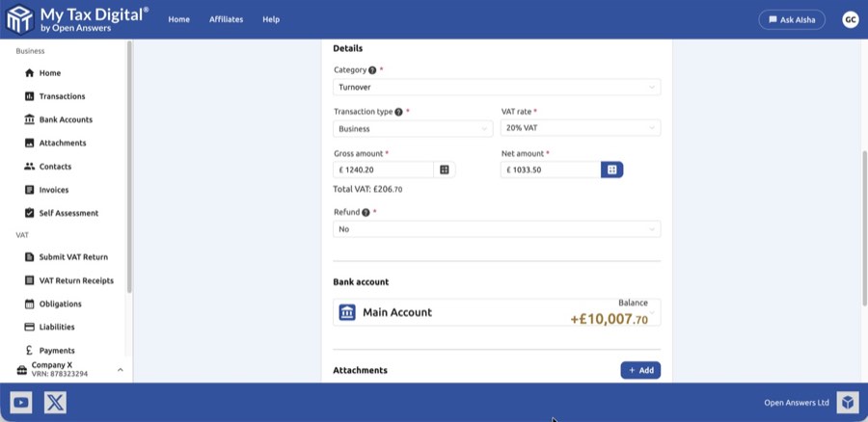Click the Ask Aisha button
The width and height of the screenshot is (868, 422).
[792, 19]
